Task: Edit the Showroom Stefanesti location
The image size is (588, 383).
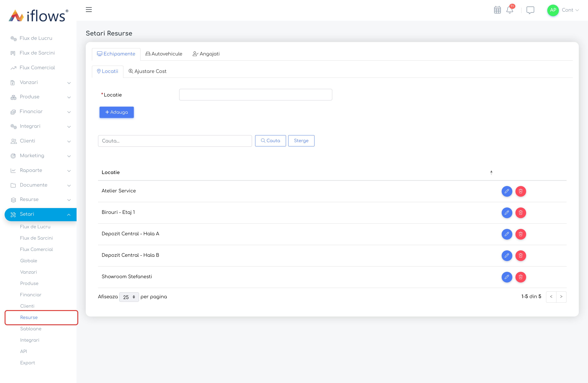Action: pyautogui.click(x=507, y=277)
